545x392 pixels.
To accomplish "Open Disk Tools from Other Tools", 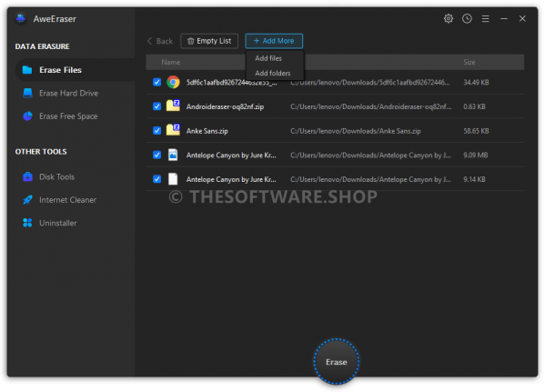I will tap(56, 176).
